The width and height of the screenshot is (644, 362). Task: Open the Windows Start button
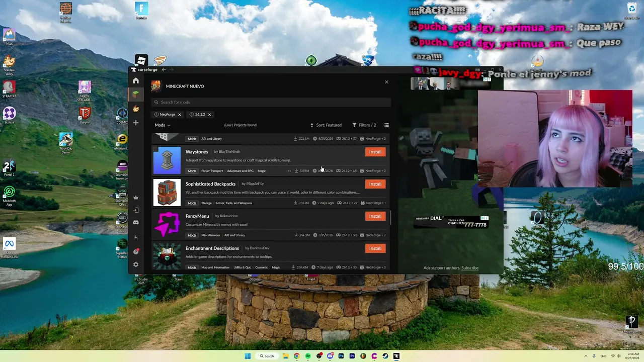click(248, 356)
